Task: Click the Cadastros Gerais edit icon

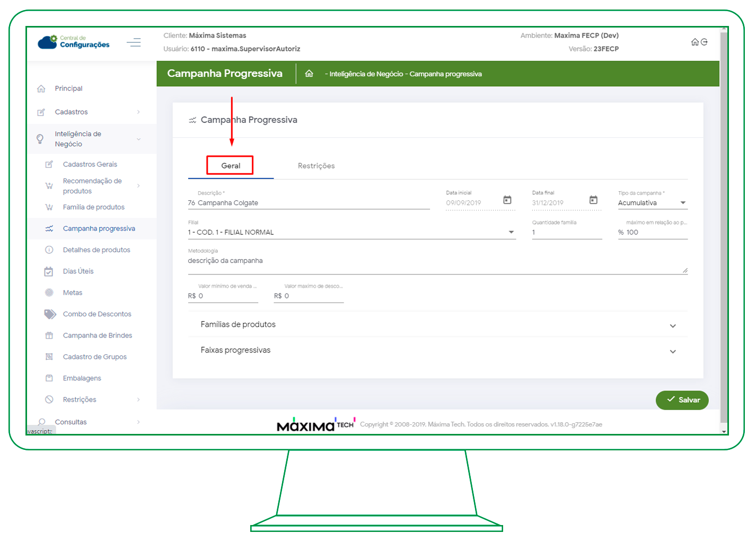Action: coord(49,164)
